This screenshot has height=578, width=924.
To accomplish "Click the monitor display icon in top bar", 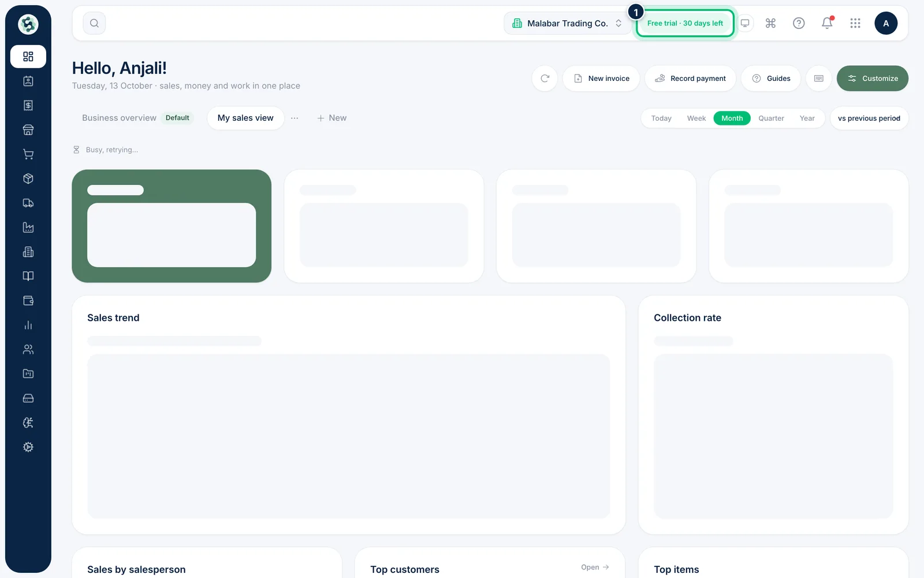I will 745,23.
